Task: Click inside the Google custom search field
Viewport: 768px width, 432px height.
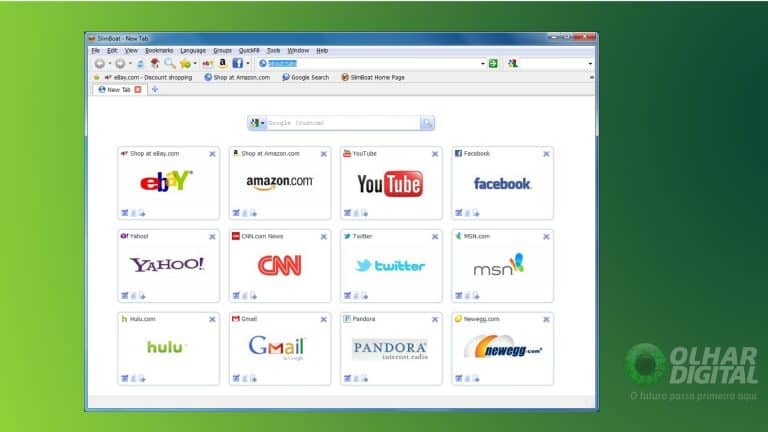Action: coord(342,123)
